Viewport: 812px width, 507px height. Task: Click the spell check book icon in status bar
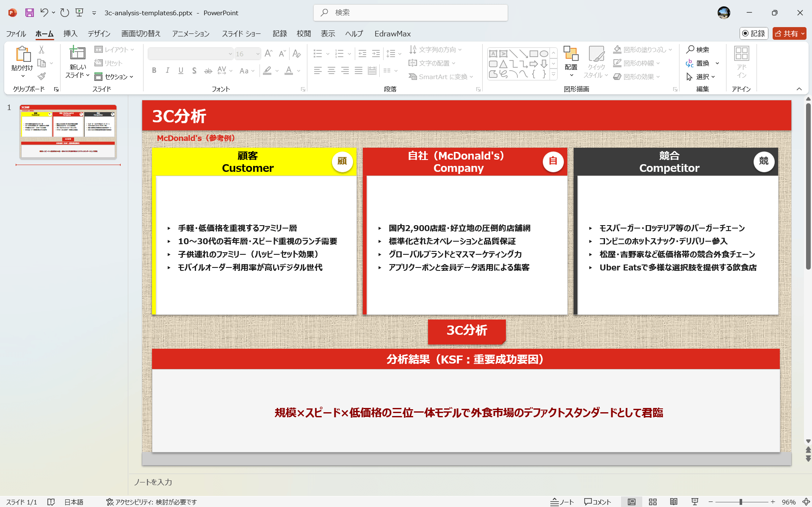coord(51,502)
